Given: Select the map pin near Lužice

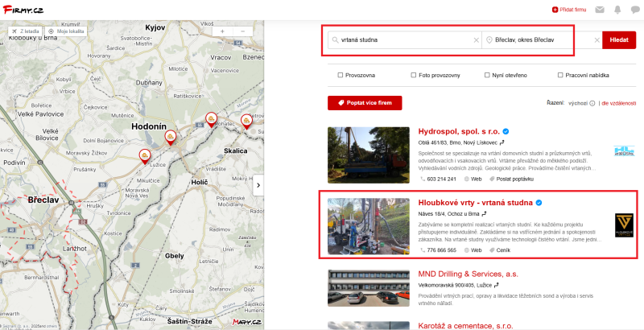Looking at the screenshot, I should coord(145,156).
